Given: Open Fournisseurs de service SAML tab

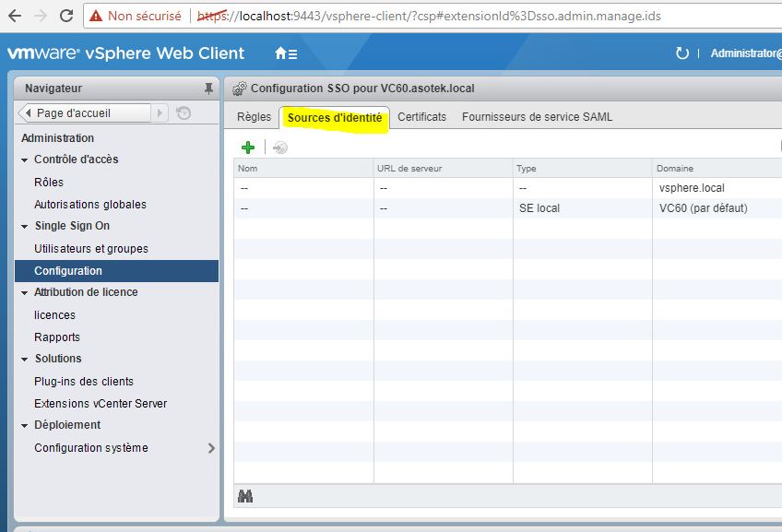Looking at the screenshot, I should coord(537,117).
